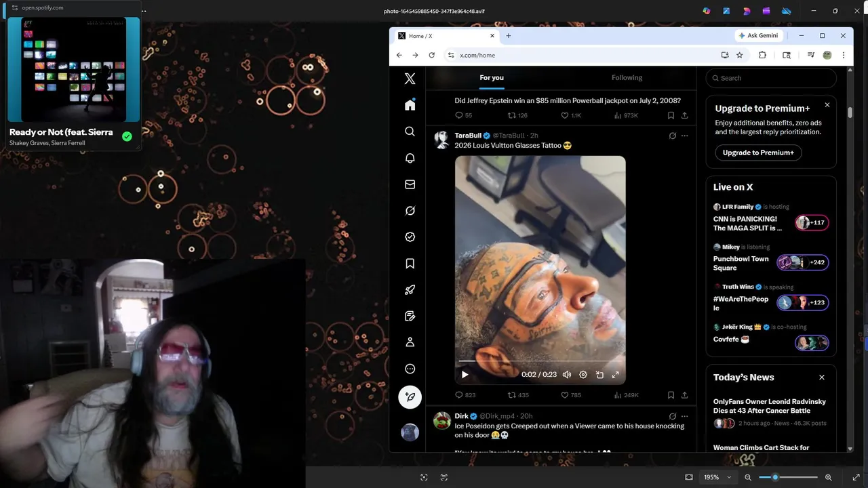The image size is (868, 488).
Task: Click Spotify album art thumbnail
Action: (73, 69)
